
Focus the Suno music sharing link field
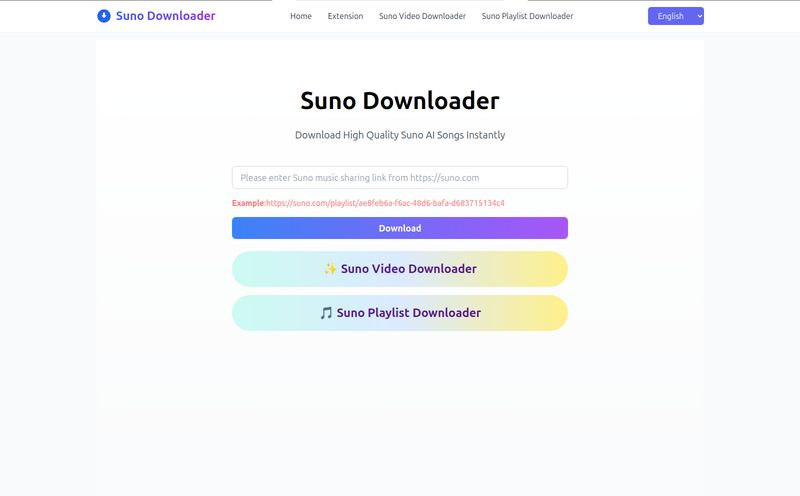pyautogui.click(x=399, y=178)
